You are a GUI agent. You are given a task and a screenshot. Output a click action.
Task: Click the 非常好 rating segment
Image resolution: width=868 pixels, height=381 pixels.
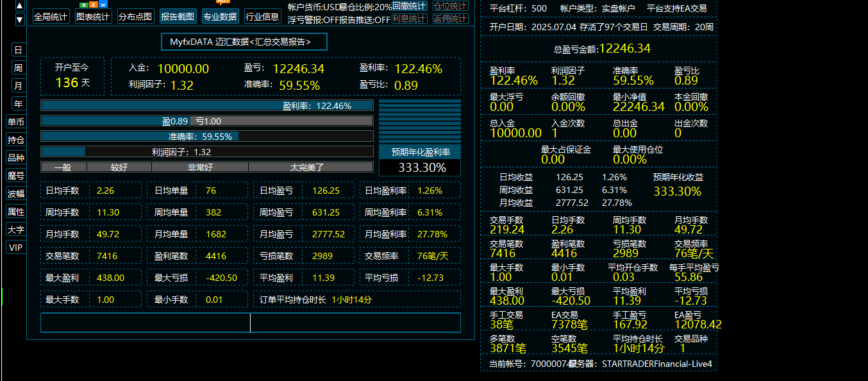(x=200, y=167)
